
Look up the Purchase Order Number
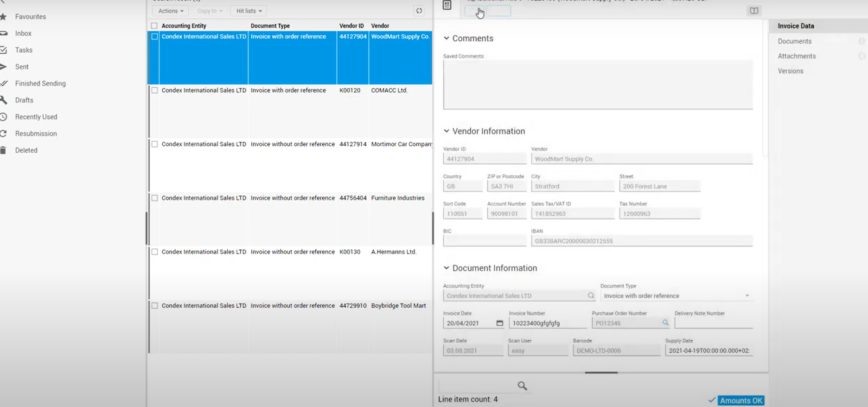click(665, 323)
